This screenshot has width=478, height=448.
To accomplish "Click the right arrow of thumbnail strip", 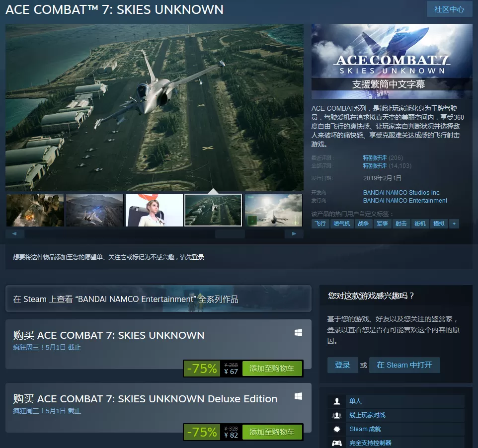I will (294, 234).
